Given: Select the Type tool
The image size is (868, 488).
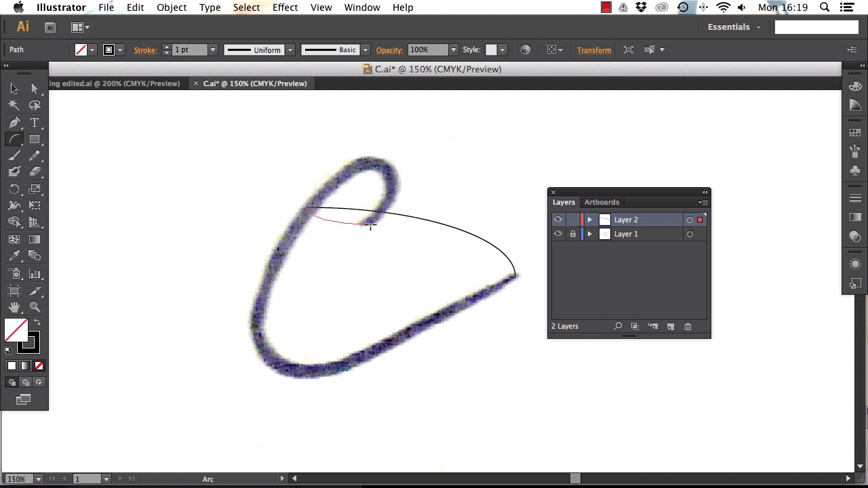Looking at the screenshot, I should pos(35,123).
